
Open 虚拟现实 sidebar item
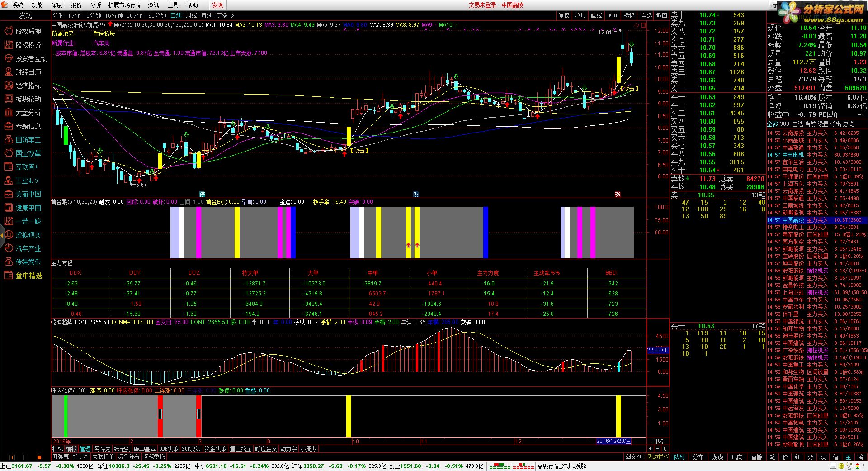click(x=23, y=235)
